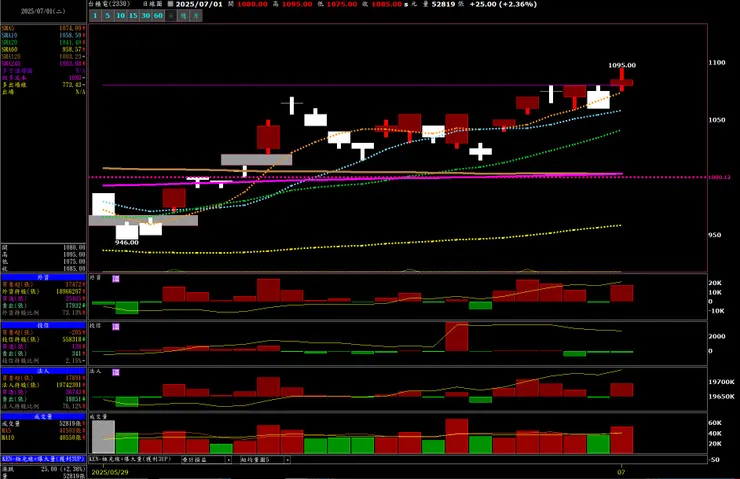Image resolution: width=740 pixels, height=479 pixels.
Task: Click the SMA20 legend row
Action: click(43, 42)
